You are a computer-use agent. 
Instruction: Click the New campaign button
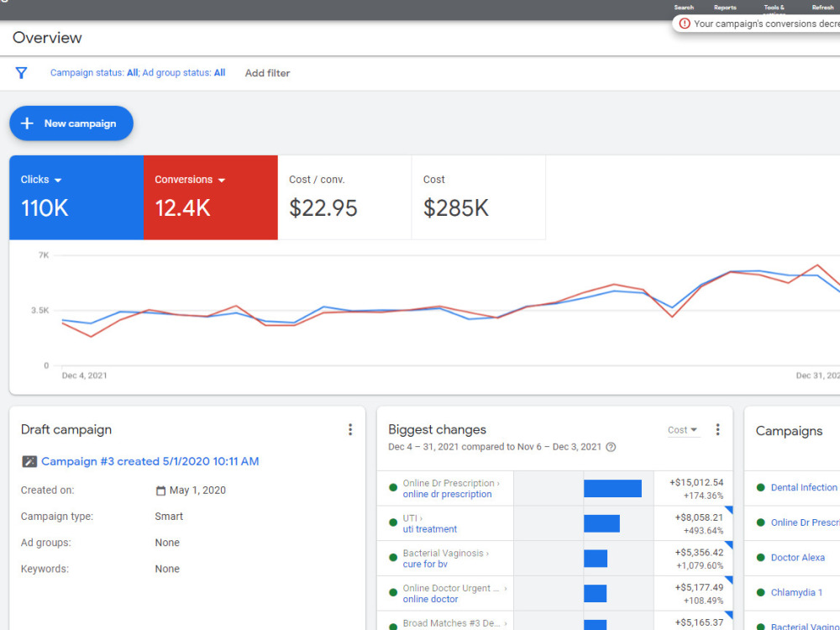click(x=71, y=123)
